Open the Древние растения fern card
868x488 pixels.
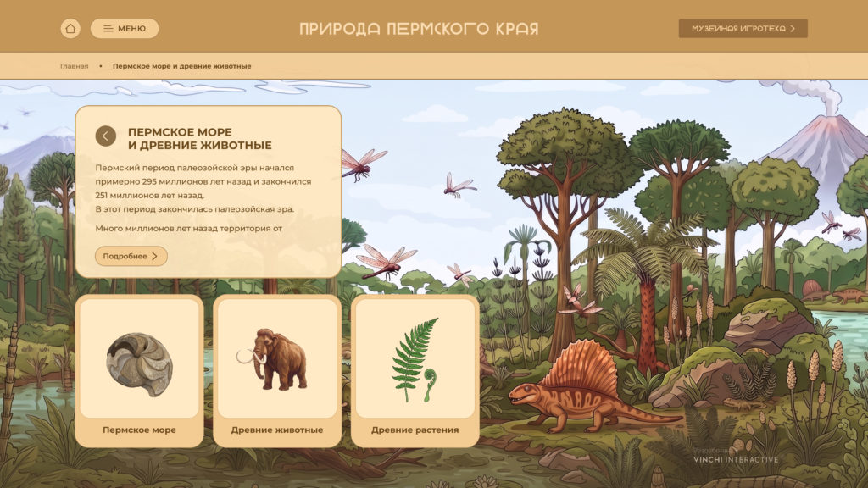coord(415,371)
